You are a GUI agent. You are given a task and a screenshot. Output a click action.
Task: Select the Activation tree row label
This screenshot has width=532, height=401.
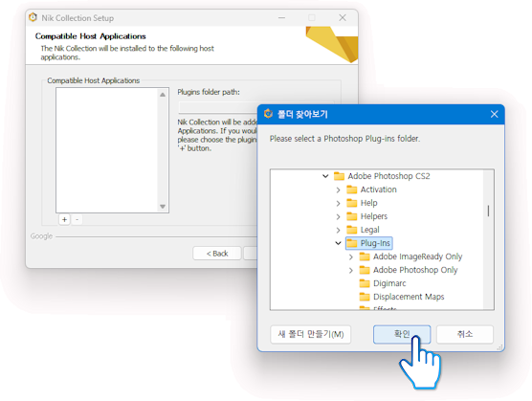click(378, 189)
